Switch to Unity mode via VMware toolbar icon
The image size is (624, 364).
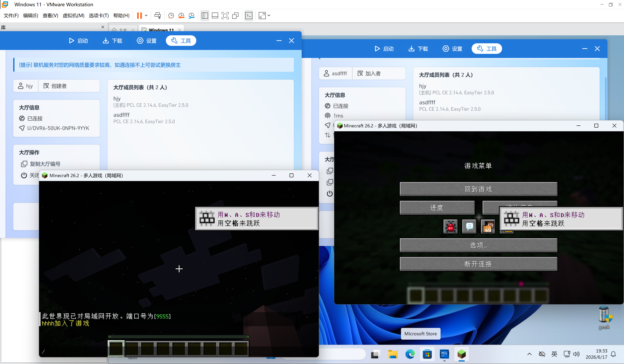click(x=235, y=16)
